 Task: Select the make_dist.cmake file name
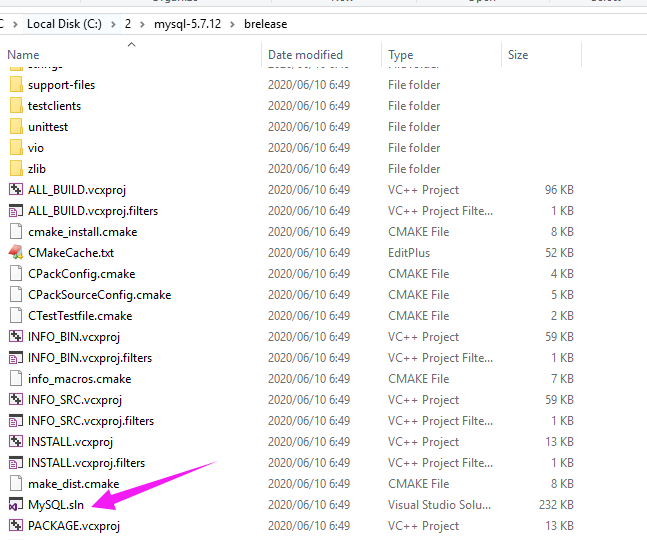pos(73,483)
